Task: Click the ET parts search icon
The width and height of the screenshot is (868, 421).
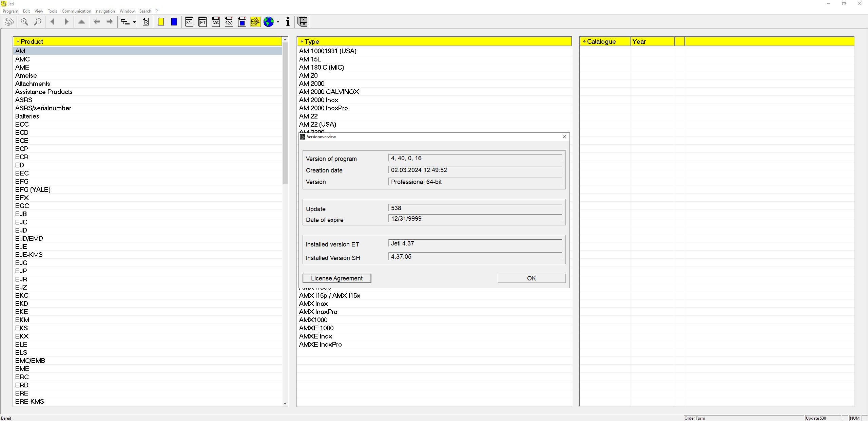Action: point(202,22)
